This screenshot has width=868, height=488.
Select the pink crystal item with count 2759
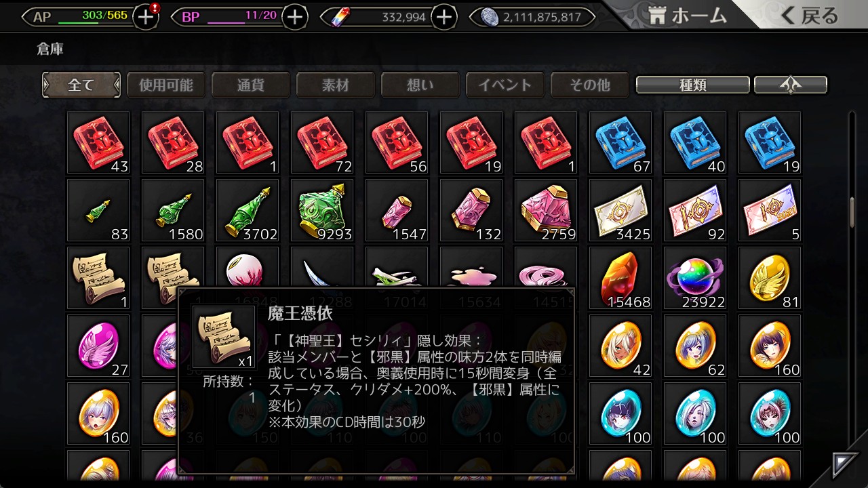click(x=546, y=210)
